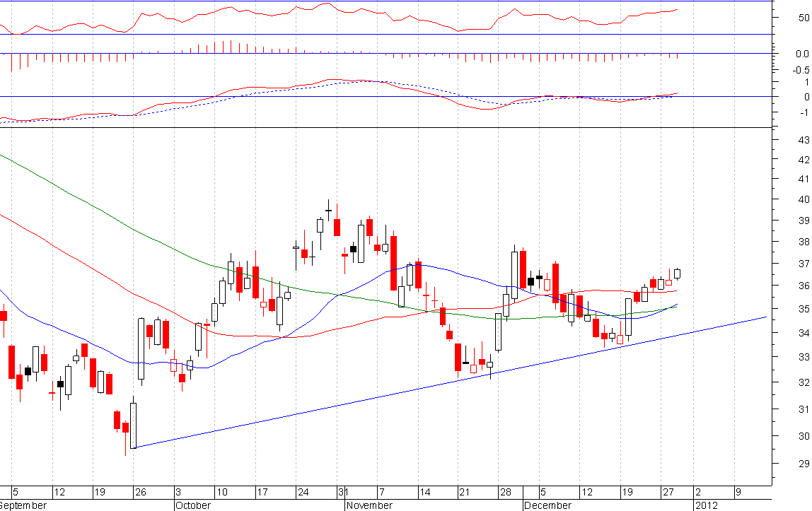Click the 29 price axis label
Viewport: 812px width, 511px height.
(x=804, y=464)
